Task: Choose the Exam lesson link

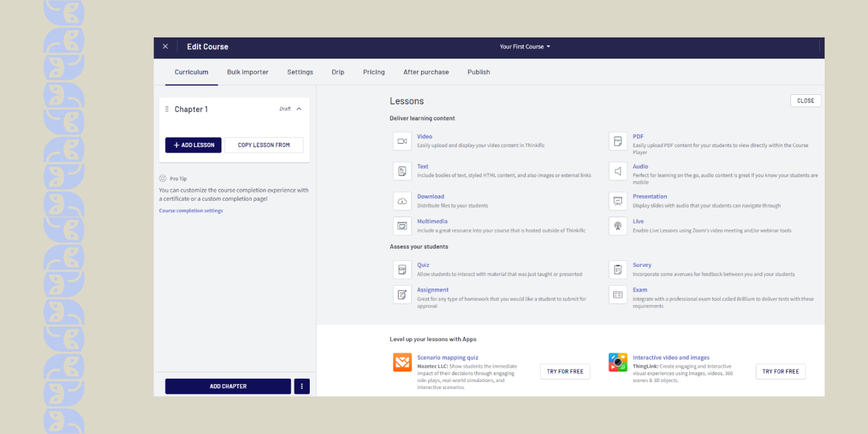Action: [x=640, y=290]
